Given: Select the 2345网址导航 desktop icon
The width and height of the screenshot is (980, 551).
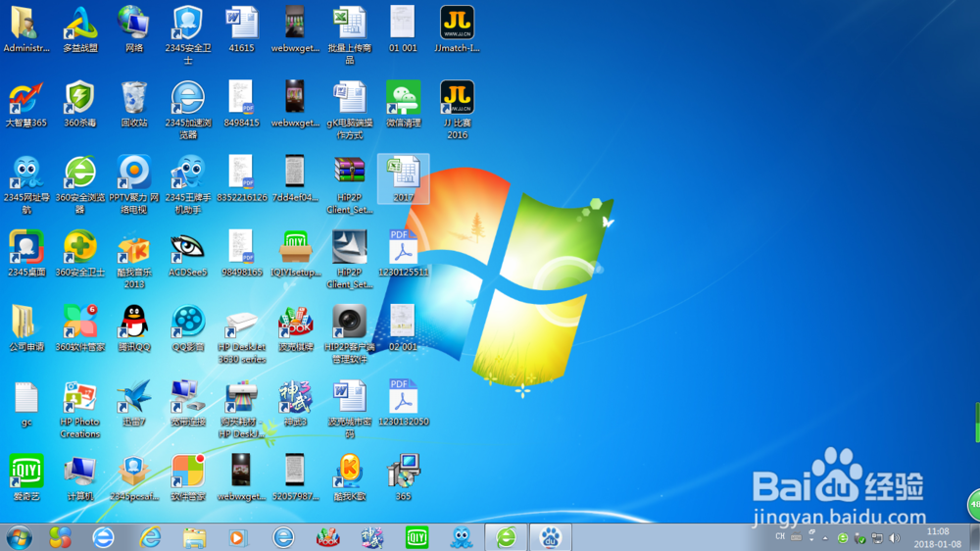Looking at the screenshot, I should click(x=26, y=184).
